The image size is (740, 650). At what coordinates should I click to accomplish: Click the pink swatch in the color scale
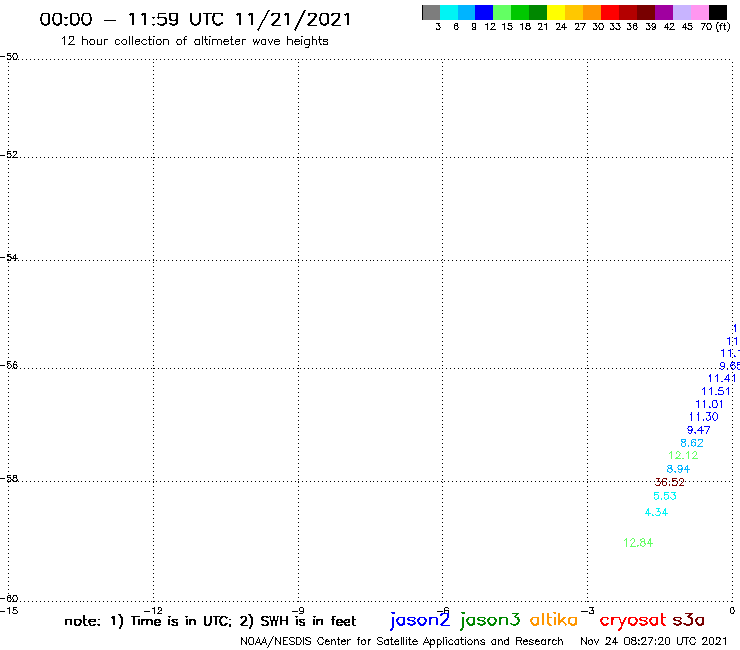tap(699, 12)
